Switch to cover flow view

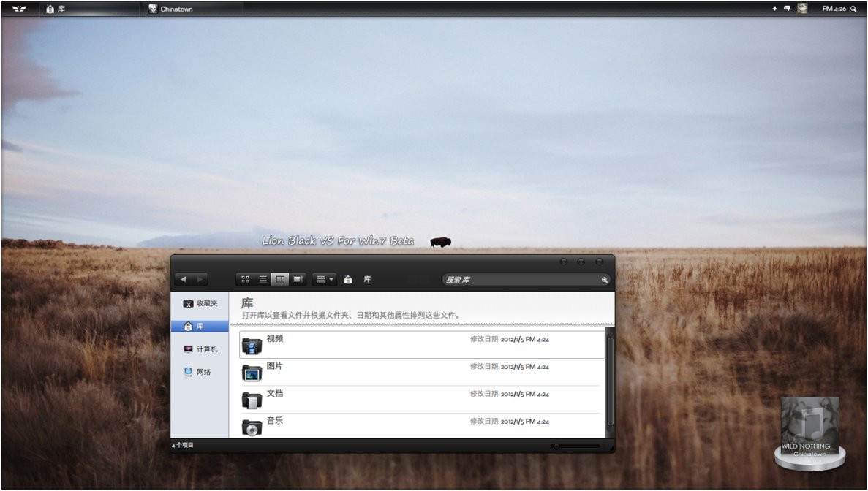coord(298,279)
